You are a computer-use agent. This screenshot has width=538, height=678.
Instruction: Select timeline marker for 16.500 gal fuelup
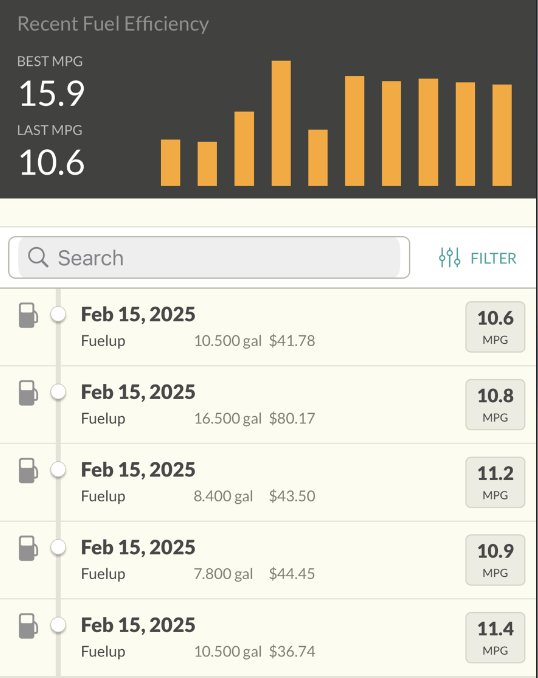point(58,392)
